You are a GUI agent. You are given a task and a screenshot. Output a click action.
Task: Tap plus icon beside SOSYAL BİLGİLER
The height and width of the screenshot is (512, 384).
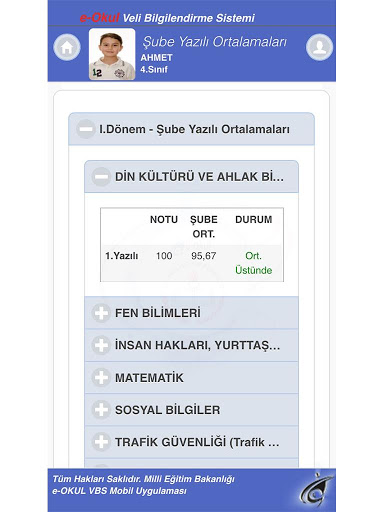coord(101,410)
